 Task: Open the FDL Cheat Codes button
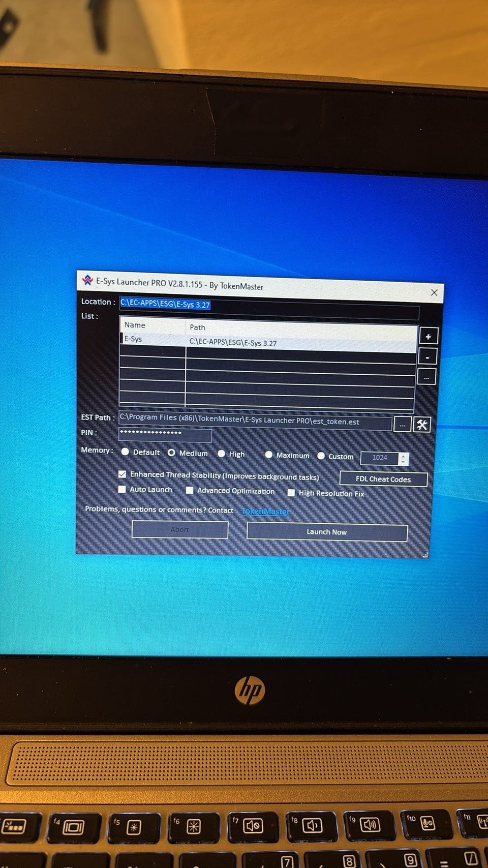point(383,479)
